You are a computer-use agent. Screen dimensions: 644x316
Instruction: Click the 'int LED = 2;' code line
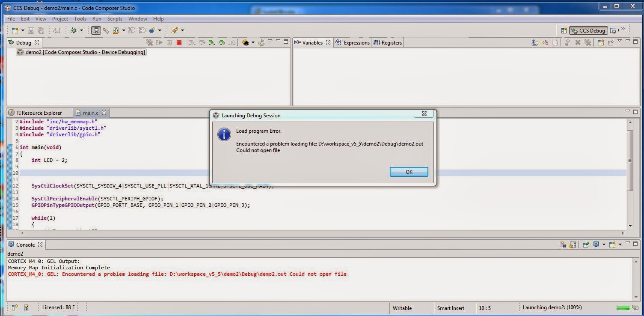pyautogui.click(x=49, y=160)
